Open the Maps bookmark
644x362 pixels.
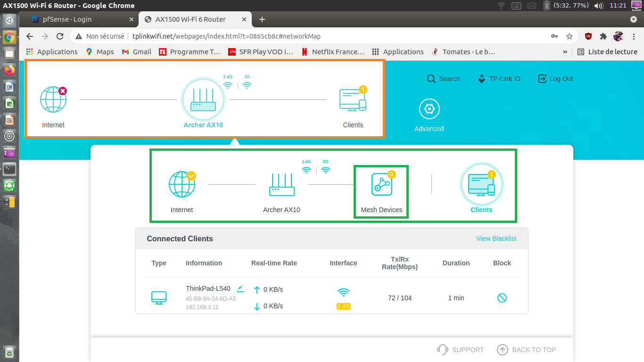[100, 52]
